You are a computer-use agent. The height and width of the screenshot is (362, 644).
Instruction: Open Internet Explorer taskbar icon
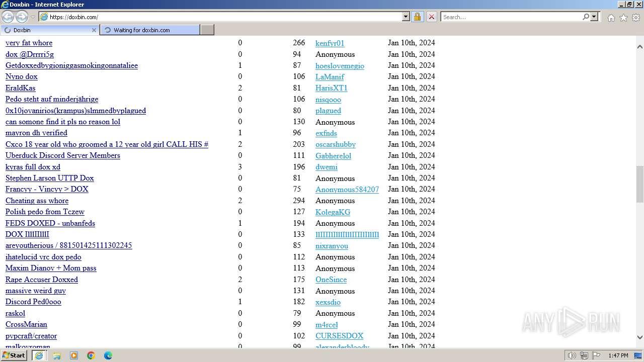tap(39, 355)
